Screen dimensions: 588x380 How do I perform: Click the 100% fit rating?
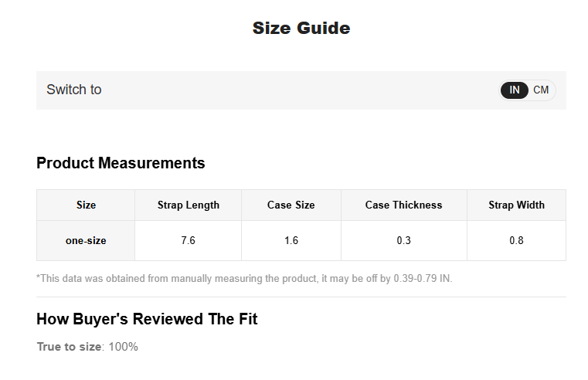coord(123,347)
